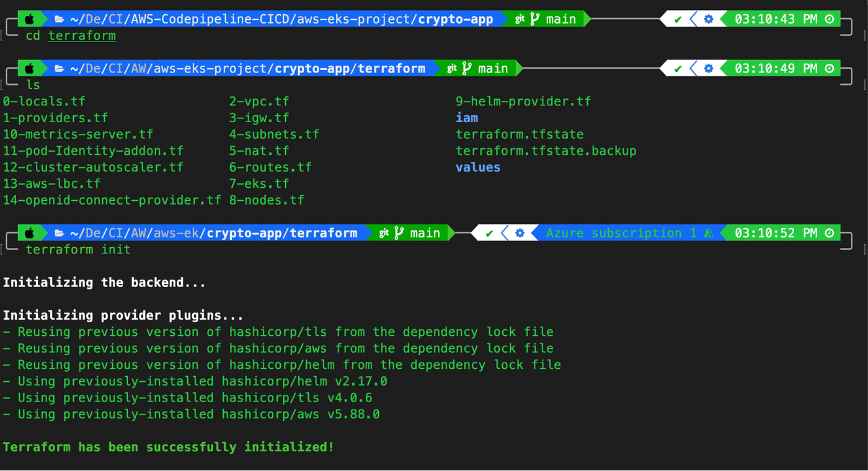
Task: Click the 3-igw.tf file name
Action: click(x=259, y=118)
